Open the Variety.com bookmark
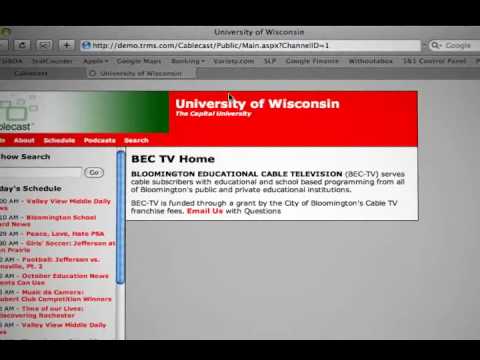This screenshot has width=480, height=360. click(234, 61)
